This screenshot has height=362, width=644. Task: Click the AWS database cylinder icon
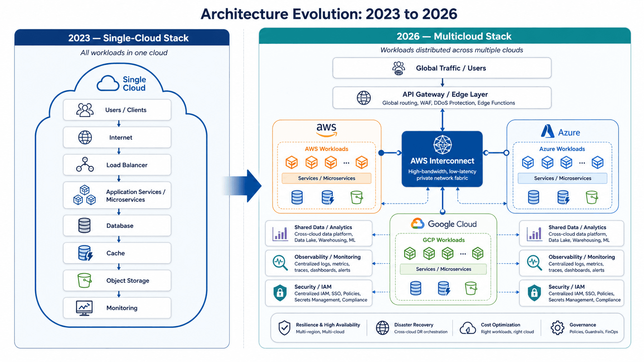(297, 197)
